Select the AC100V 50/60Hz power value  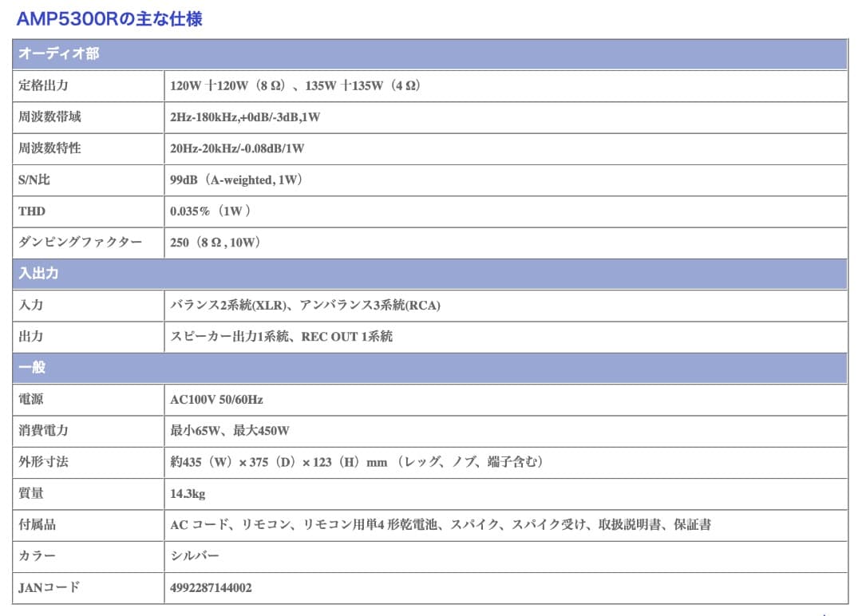(231, 400)
